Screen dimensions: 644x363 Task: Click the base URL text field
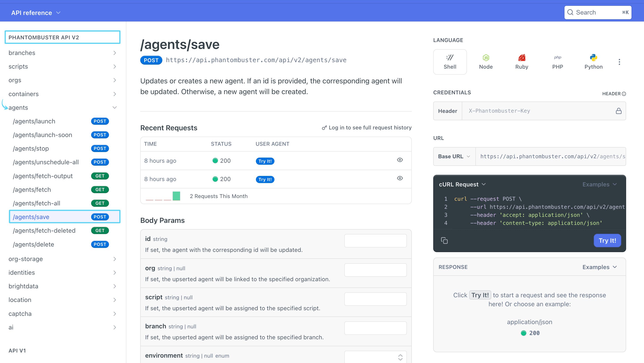click(551, 156)
